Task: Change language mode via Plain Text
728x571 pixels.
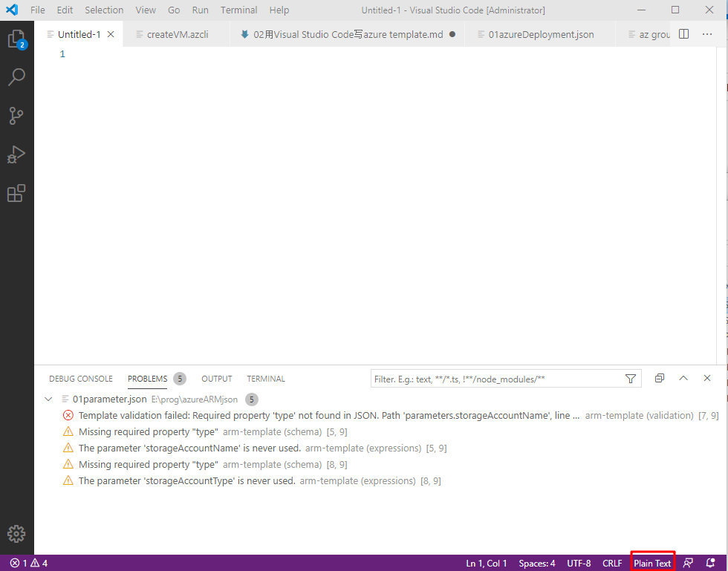Action: coord(652,563)
